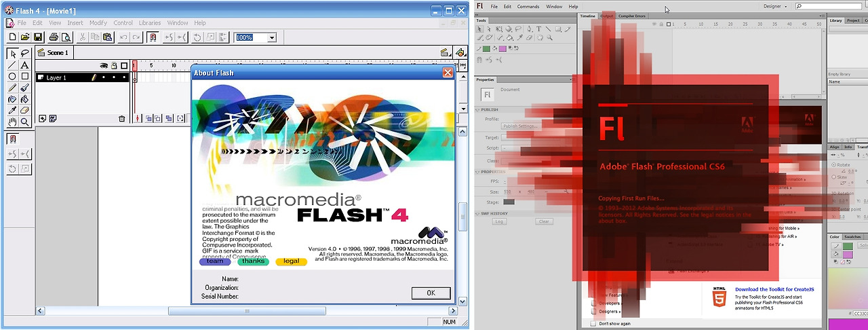Toggle snap magnet in Flash 4 tool options
This screenshot has width=868, height=330.
pyautogui.click(x=12, y=139)
